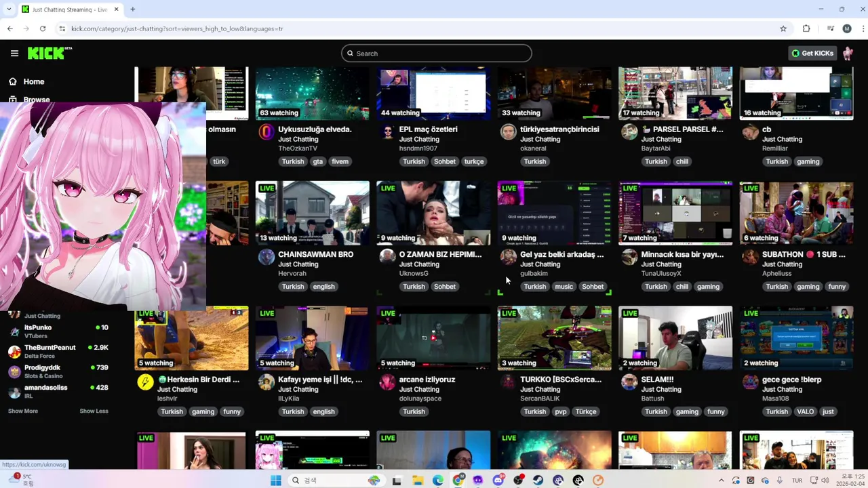868x488 pixels.
Task: Click the browser address bar URL
Action: click(x=177, y=28)
